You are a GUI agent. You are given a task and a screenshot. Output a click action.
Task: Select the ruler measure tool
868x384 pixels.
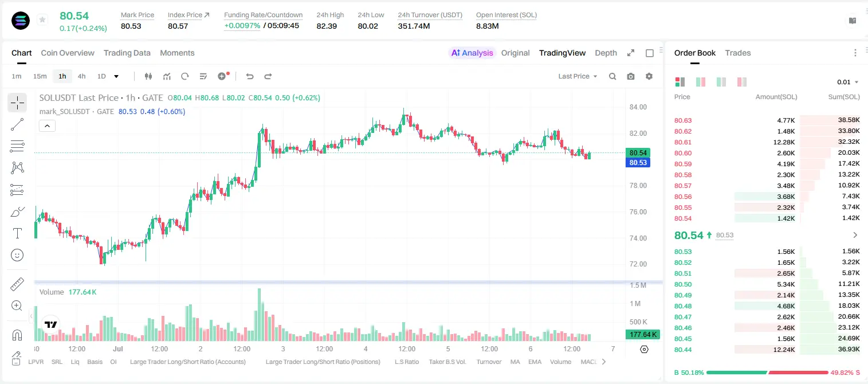17,284
